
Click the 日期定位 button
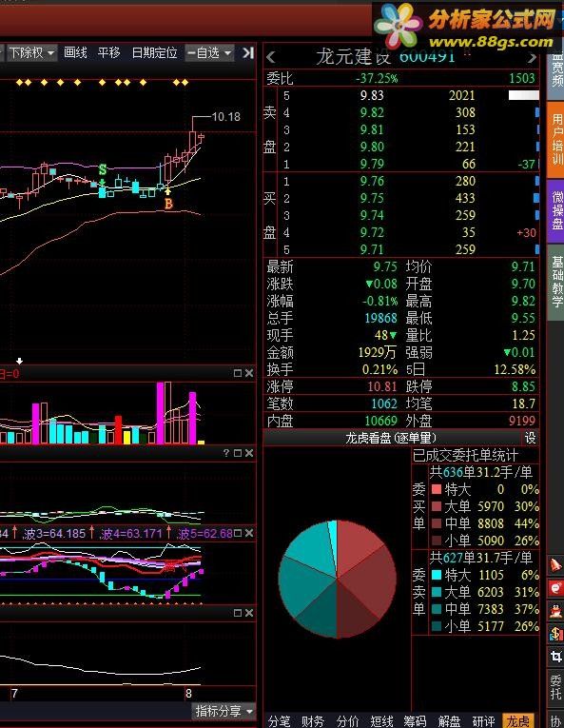(x=155, y=52)
